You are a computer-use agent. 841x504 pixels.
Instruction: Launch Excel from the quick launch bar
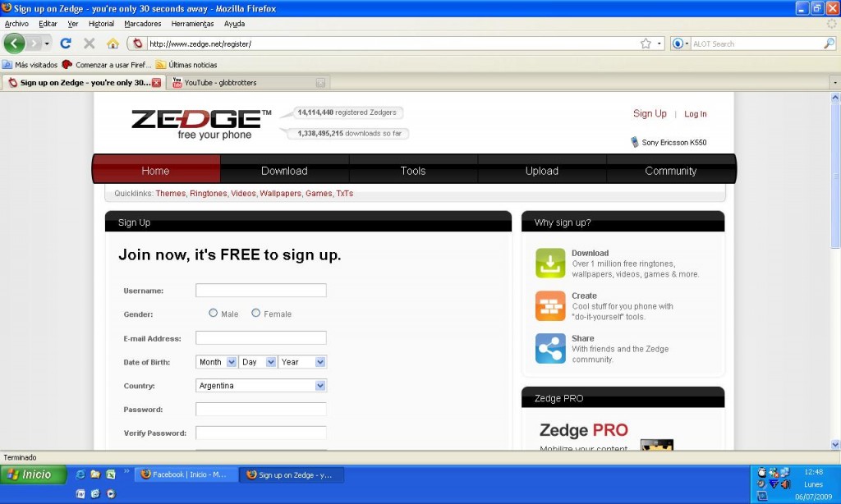click(x=111, y=474)
